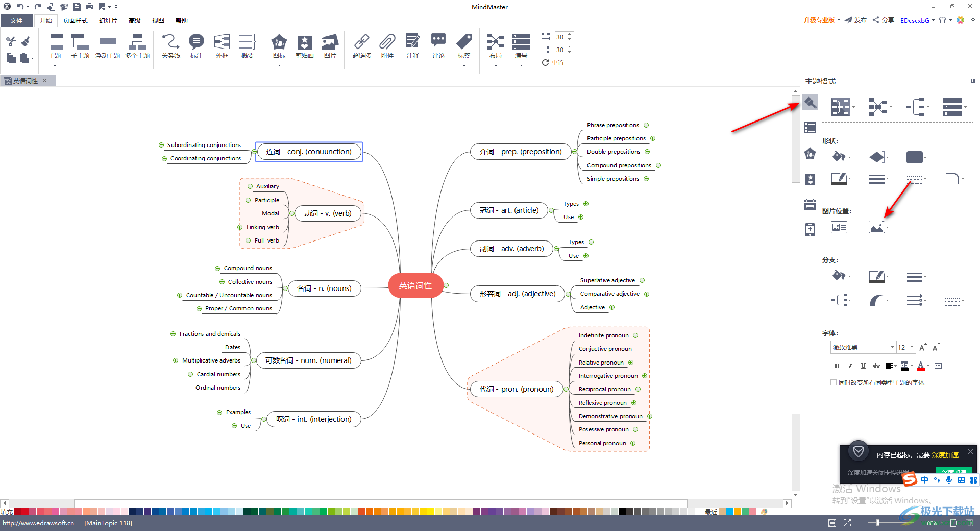The image size is (980, 531).
Task: Open the edrawsoft.cn link in status bar
Action: point(38,523)
